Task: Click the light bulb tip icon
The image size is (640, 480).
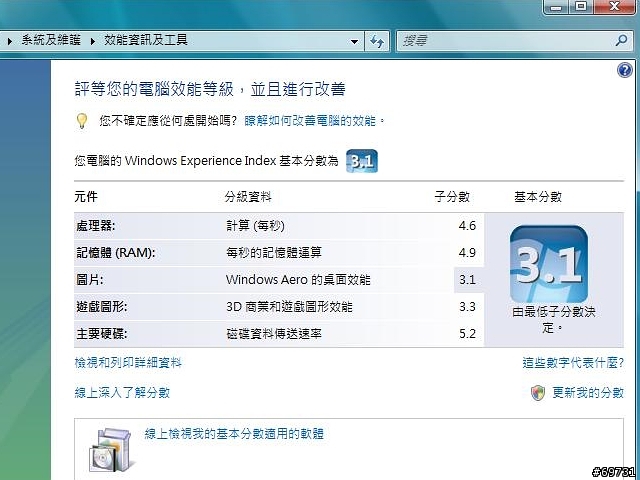Action: pos(82,121)
